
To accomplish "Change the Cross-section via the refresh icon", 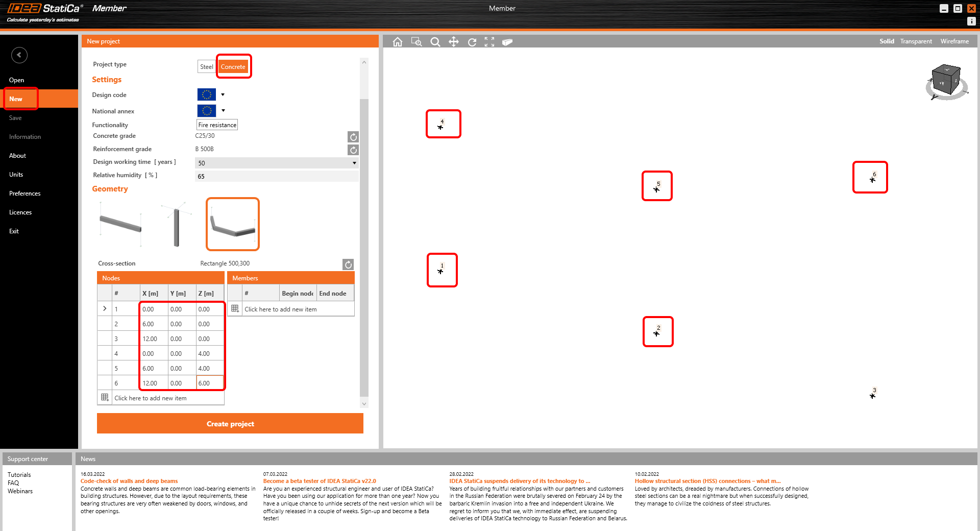I will [348, 264].
